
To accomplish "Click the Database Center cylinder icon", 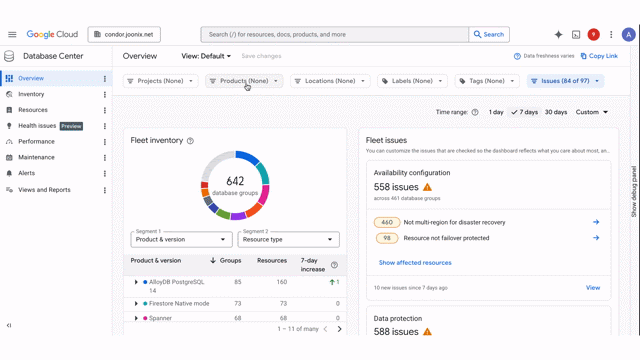I will tap(9, 56).
